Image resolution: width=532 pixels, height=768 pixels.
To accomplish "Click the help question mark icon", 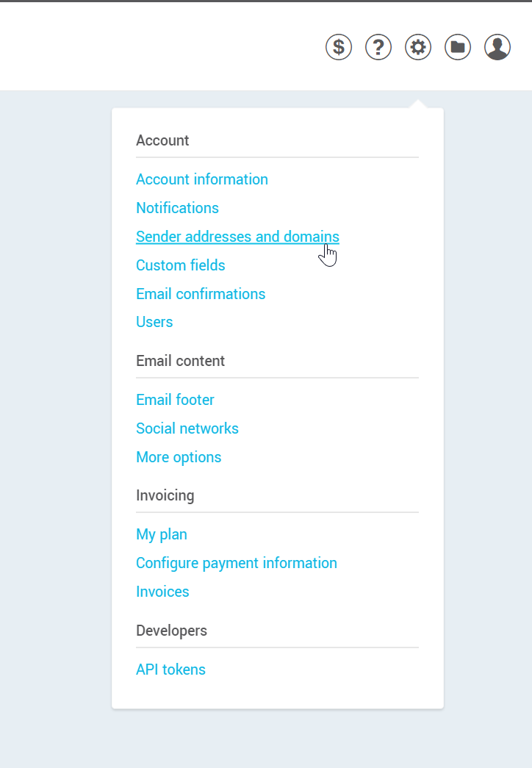I will [378, 46].
